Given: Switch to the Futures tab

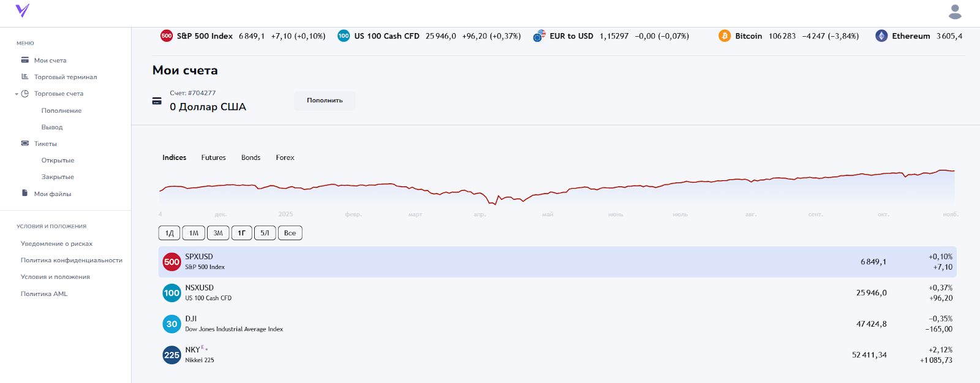Looking at the screenshot, I should coord(213,157).
